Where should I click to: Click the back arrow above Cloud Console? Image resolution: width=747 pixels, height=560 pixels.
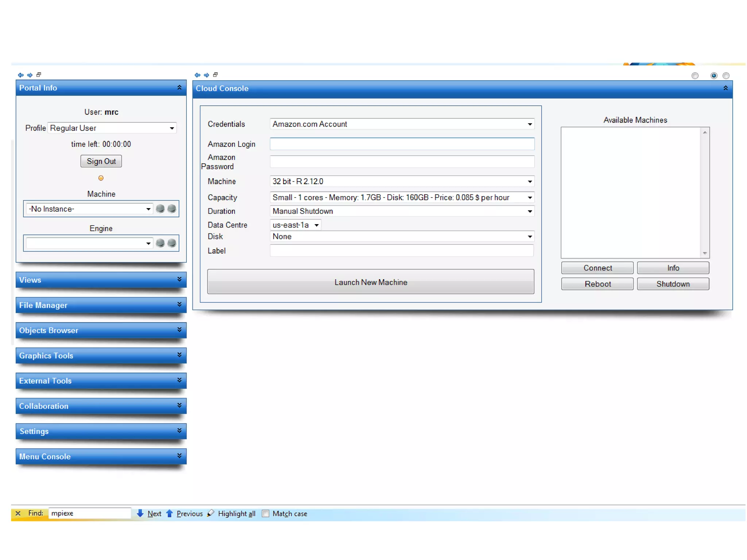pos(197,75)
